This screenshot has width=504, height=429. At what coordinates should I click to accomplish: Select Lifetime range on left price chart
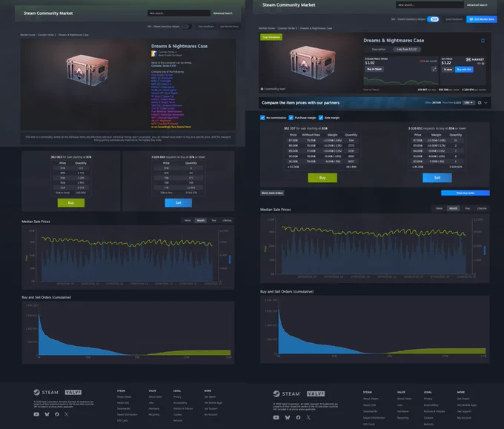(227, 221)
